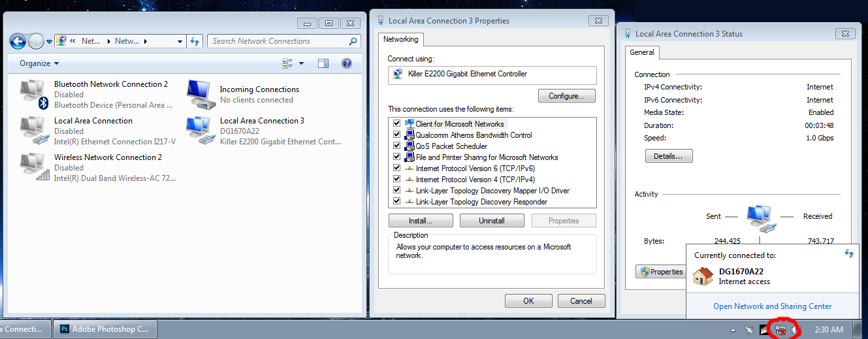
Task: Click the black sail logo tray icon
Action: 764,330
